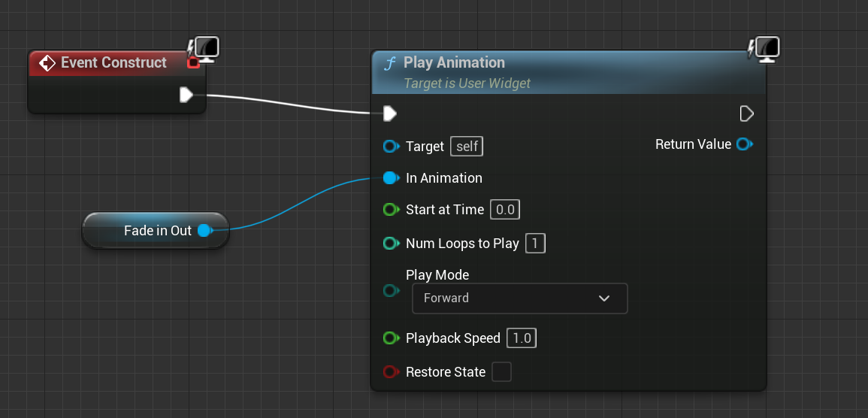This screenshot has height=418, width=868.
Task: Click the Play Mode pin
Action: (391, 291)
